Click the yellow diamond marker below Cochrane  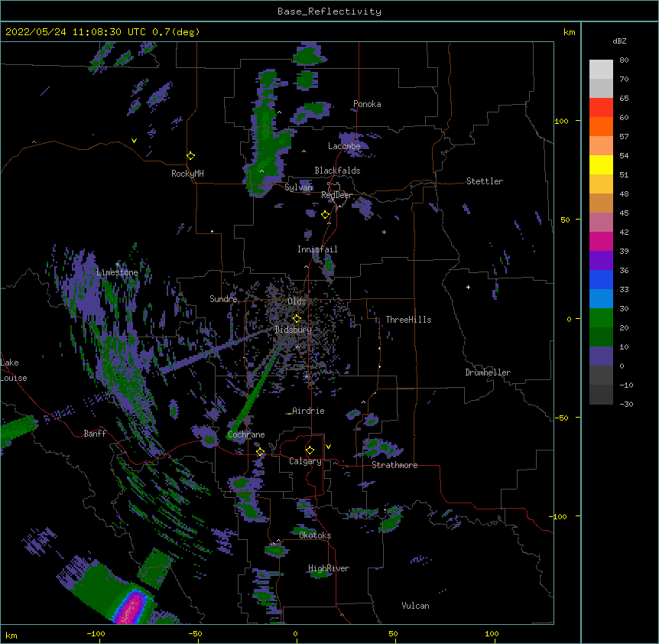point(260,452)
